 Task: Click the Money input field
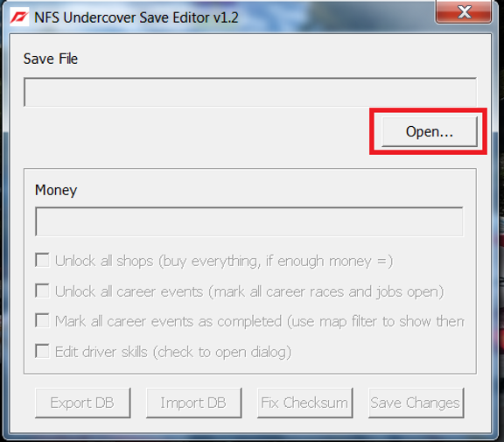point(249,221)
